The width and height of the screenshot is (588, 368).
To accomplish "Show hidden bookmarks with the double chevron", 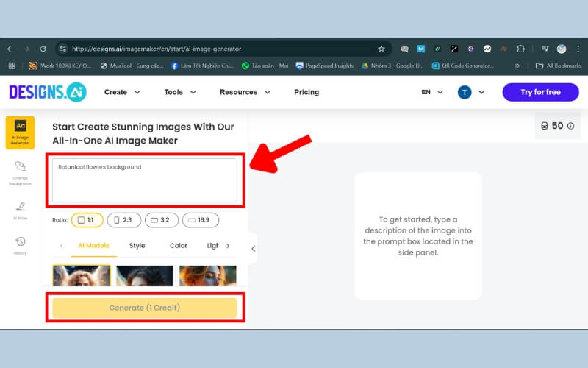I will click(517, 66).
